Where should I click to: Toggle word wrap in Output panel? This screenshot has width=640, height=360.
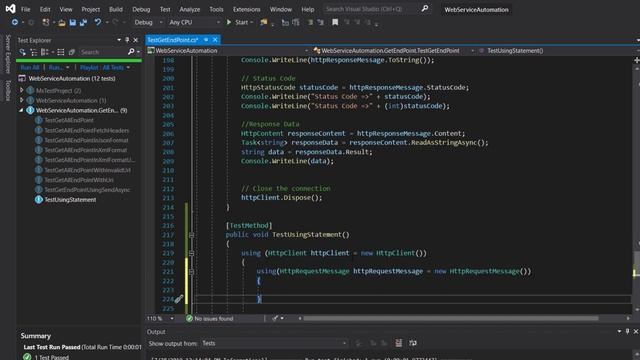coord(413,343)
